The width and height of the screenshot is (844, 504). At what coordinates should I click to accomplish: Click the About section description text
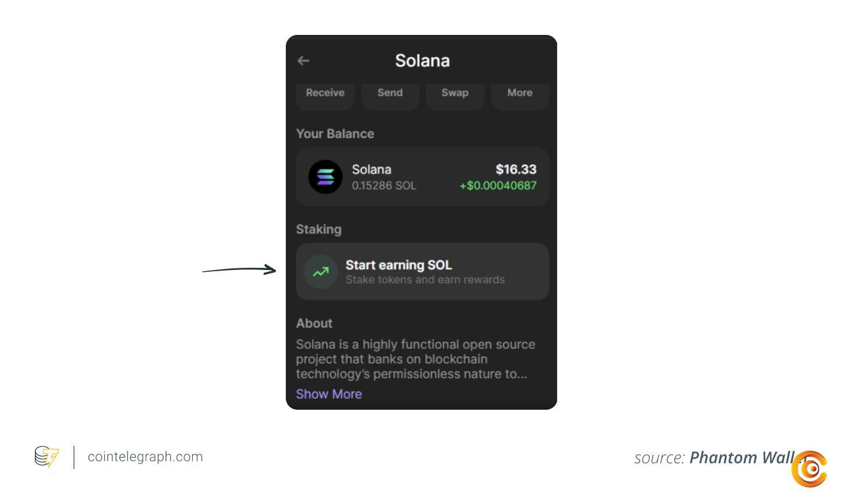point(416,359)
